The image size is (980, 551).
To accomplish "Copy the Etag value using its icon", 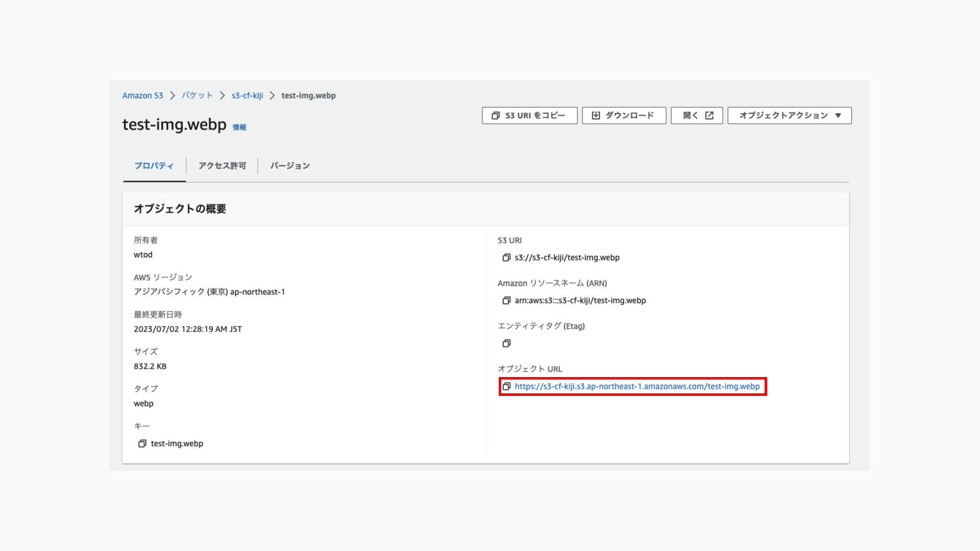I will coord(506,343).
